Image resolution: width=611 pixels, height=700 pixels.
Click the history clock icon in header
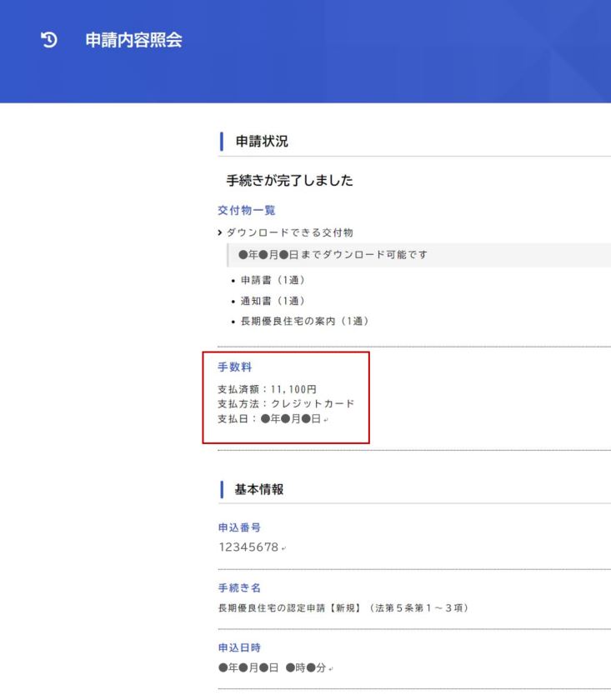click(49, 40)
